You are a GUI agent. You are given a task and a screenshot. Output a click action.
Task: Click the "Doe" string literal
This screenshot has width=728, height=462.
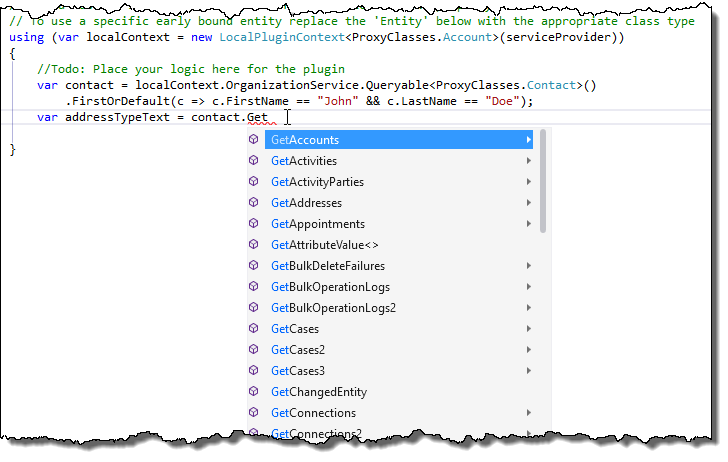[x=502, y=101]
